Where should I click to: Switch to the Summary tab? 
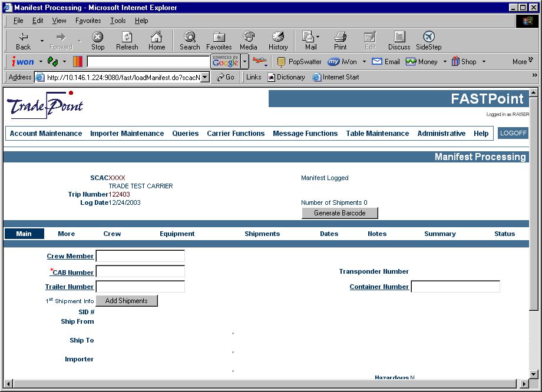(439, 234)
